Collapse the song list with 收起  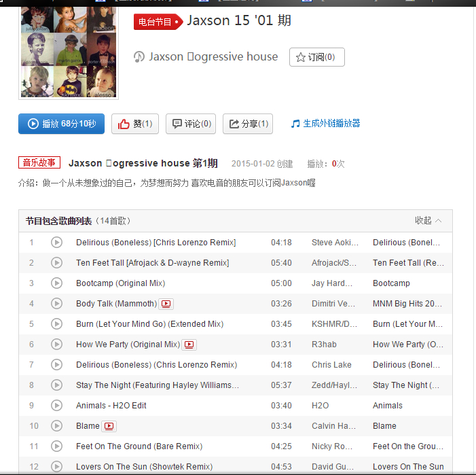[x=428, y=220]
